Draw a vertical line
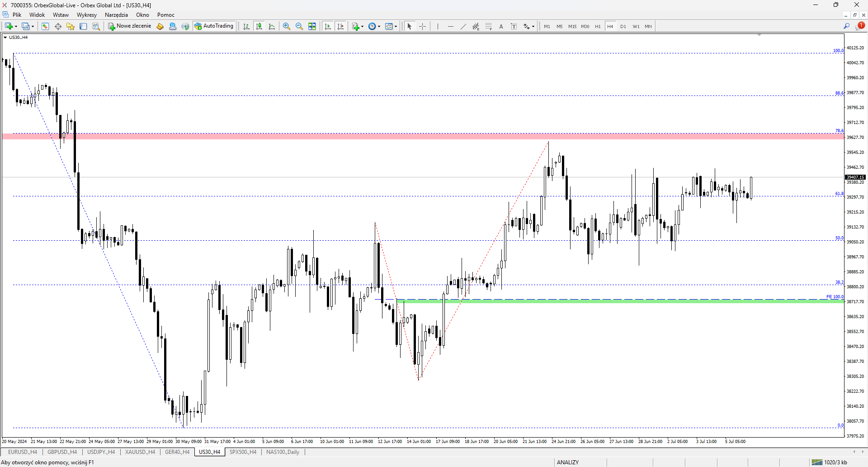 438,26
